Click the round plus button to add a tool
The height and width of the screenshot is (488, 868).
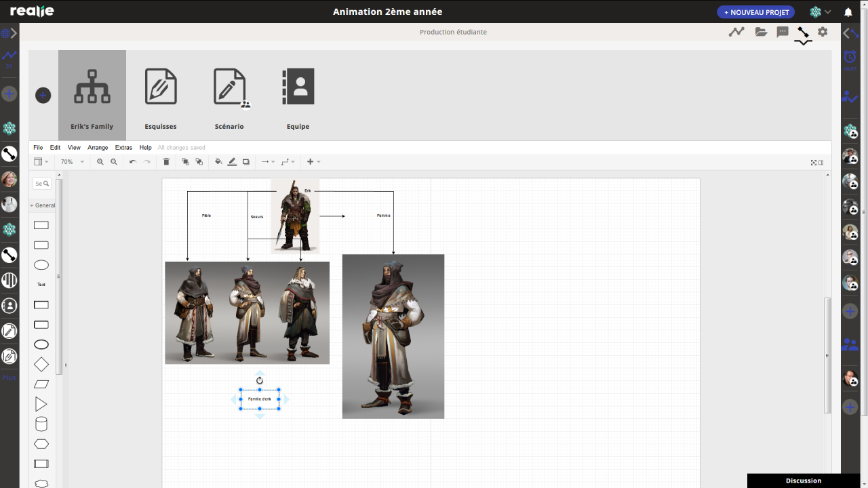pos(43,96)
